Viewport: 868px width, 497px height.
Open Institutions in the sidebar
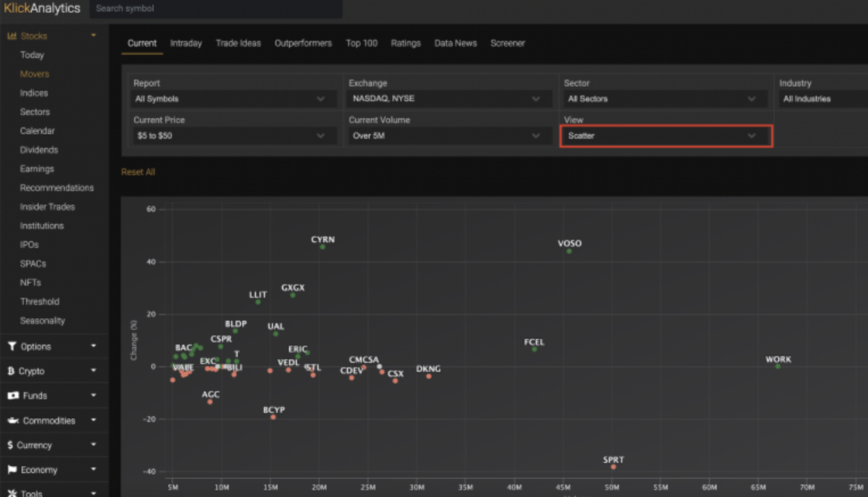pyautogui.click(x=42, y=226)
